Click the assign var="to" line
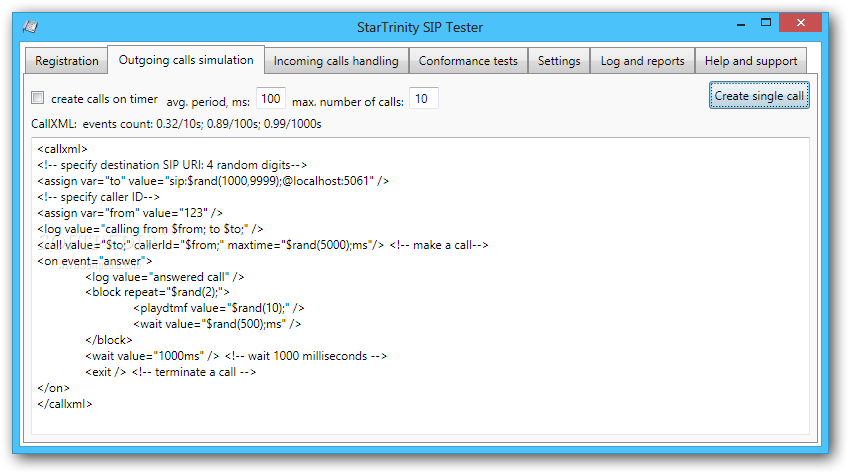 (x=213, y=181)
